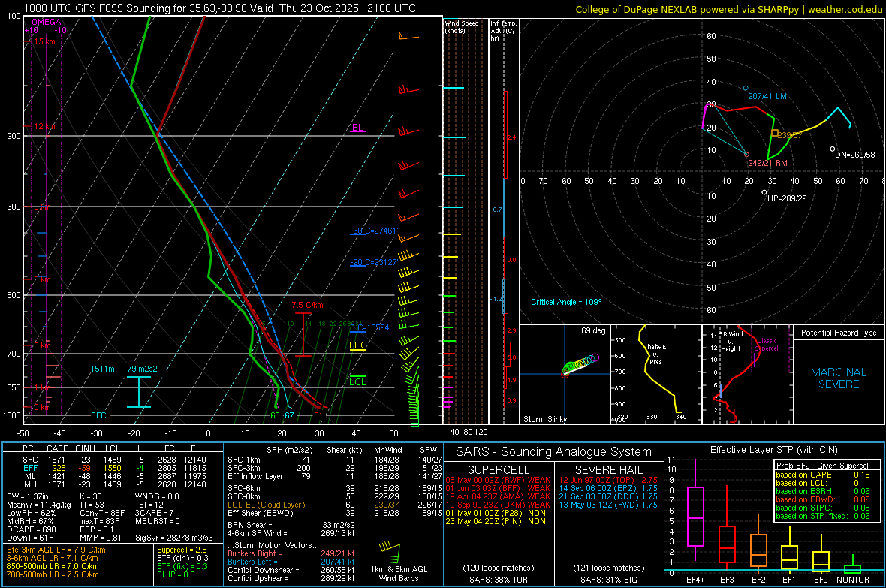This screenshot has width=886, height=588.
Task: Click the -20 C=23127' height label
Action: pyautogui.click(x=374, y=262)
